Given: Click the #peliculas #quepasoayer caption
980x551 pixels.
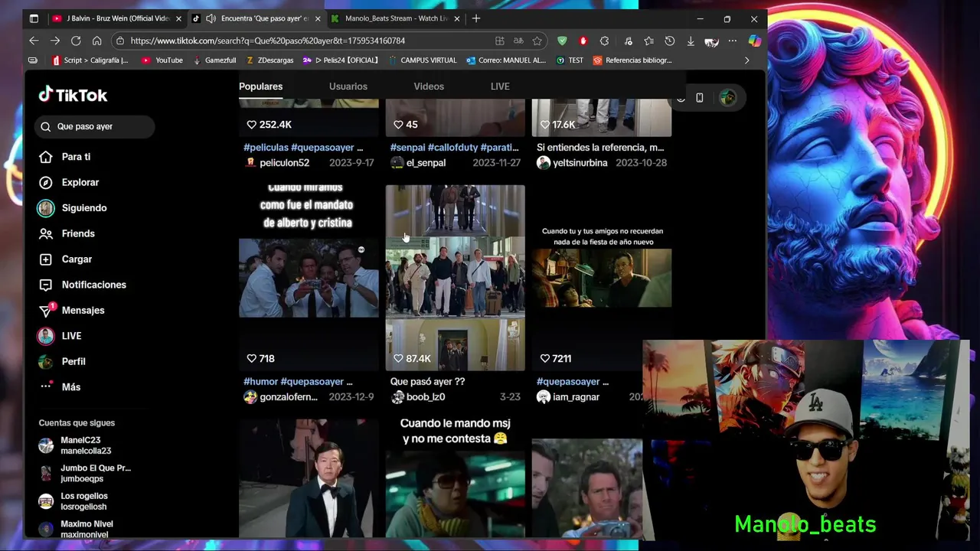Looking at the screenshot, I should point(303,148).
